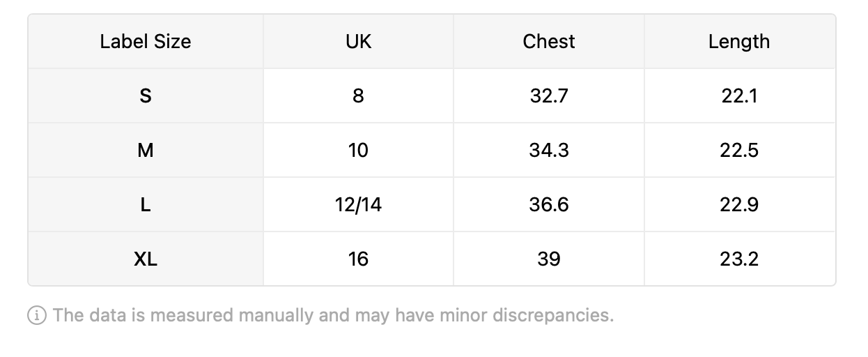Click the chest value 32.7

click(549, 96)
